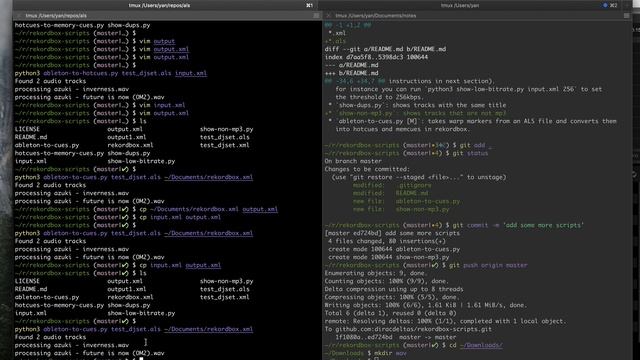Viewport: 640px width, 360px height.
Task: Click 'To github.com:diracdeltas/rekordbox-scripts.git' line
Action: (x=408, y=329)
